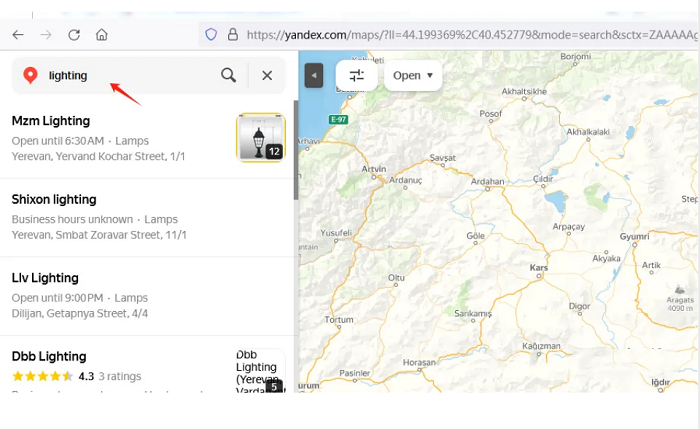Click Çıldır label on map

[543, 179]
